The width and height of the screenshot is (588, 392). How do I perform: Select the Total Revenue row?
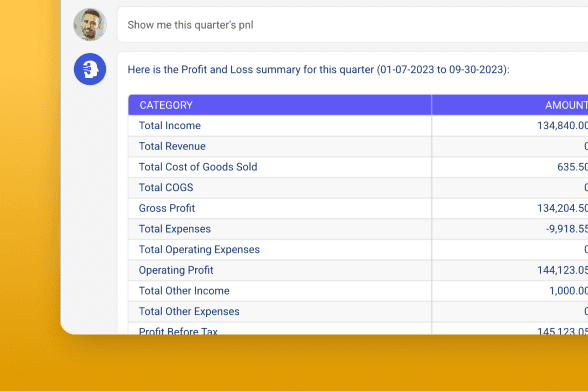[358, 146]
